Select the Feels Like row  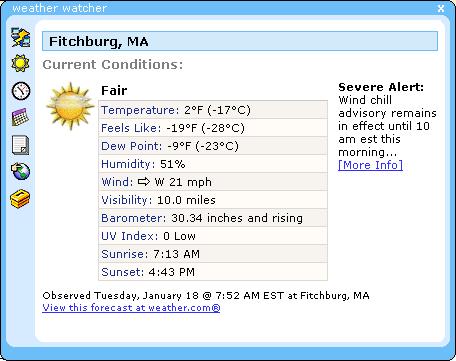(x=213, y=128)
